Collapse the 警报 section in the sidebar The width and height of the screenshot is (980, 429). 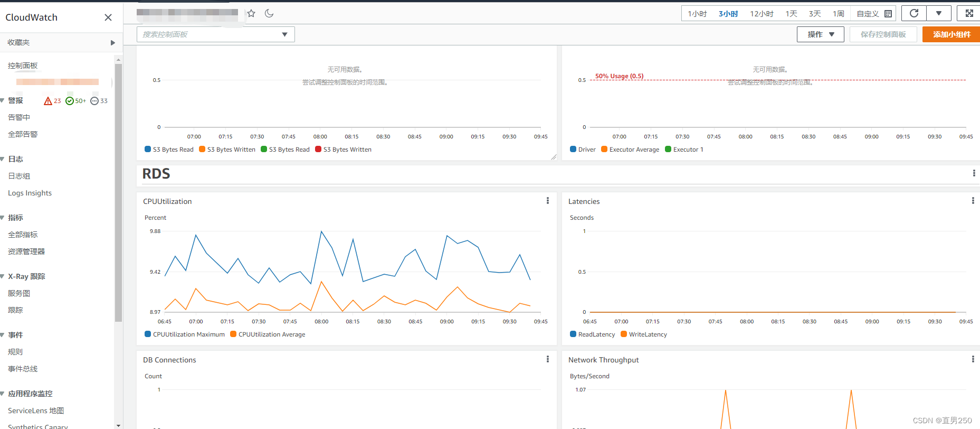point(3,100)
